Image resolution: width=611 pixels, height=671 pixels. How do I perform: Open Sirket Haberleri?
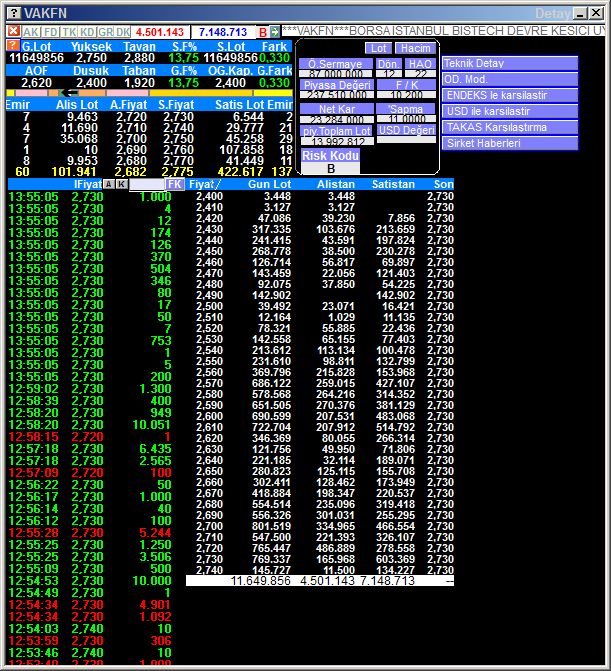click(x=510, y=143)
